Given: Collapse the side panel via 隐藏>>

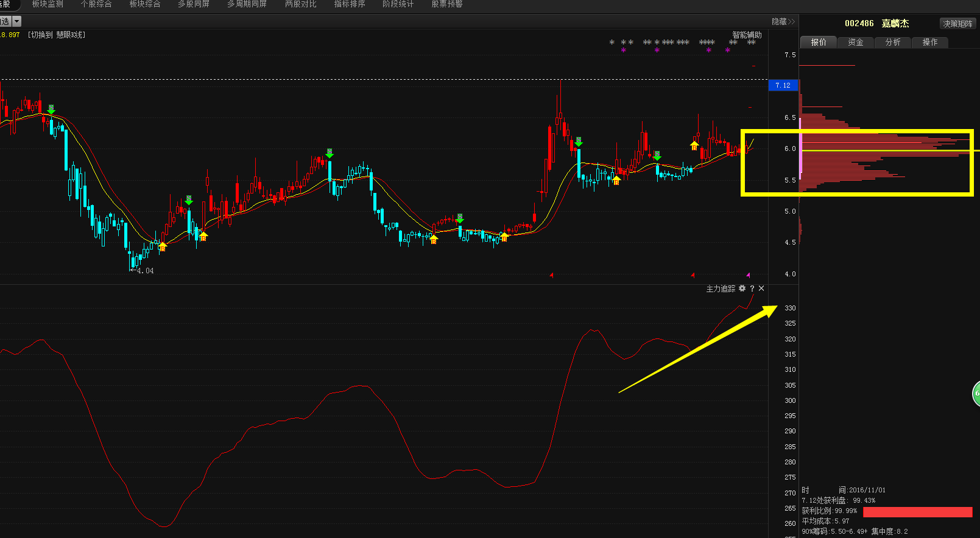Looking at the screenshot, I should coord(783,21).
